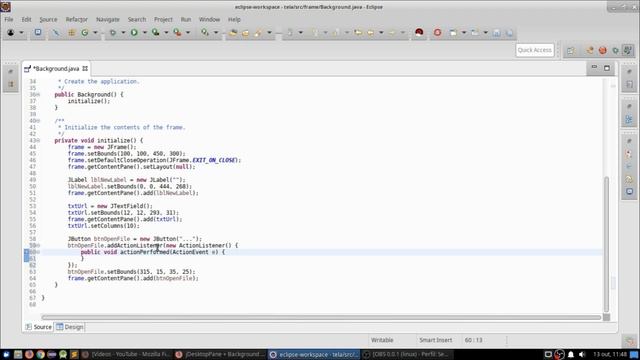Collapse the fold marker at line 43
640x360 pixels.
(x=38, y=140)
